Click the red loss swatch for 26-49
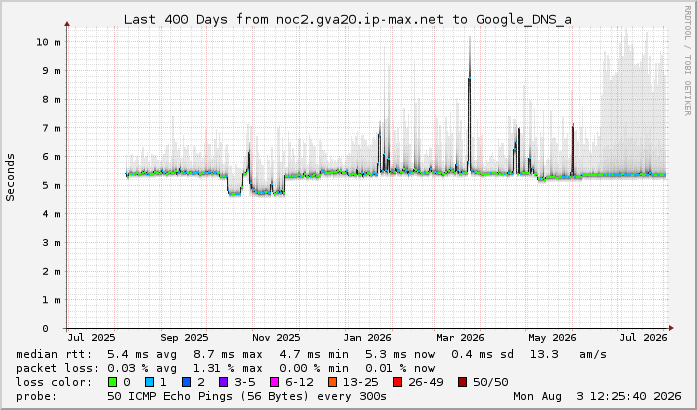 click(x=397, y=382)
